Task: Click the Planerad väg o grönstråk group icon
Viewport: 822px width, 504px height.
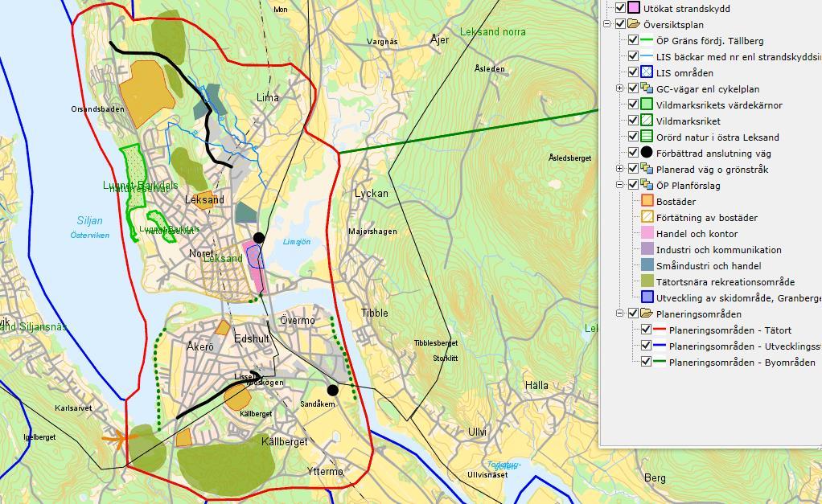Action: pyautogui.click(x=647, y=169)
